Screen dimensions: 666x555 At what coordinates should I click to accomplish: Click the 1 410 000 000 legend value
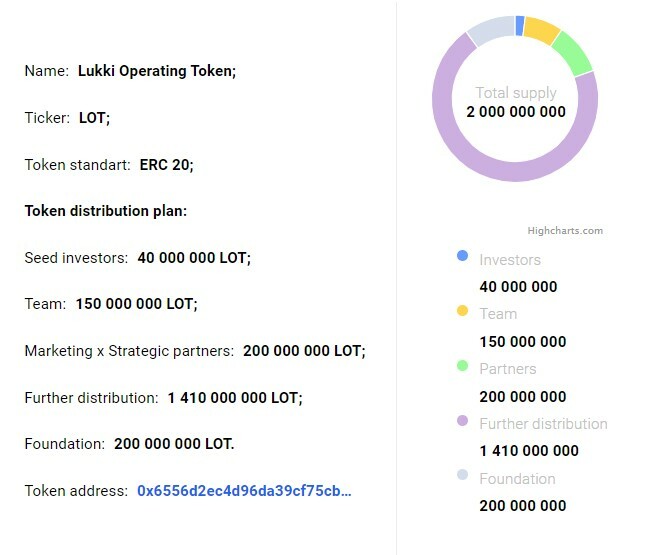coord(529,451)
